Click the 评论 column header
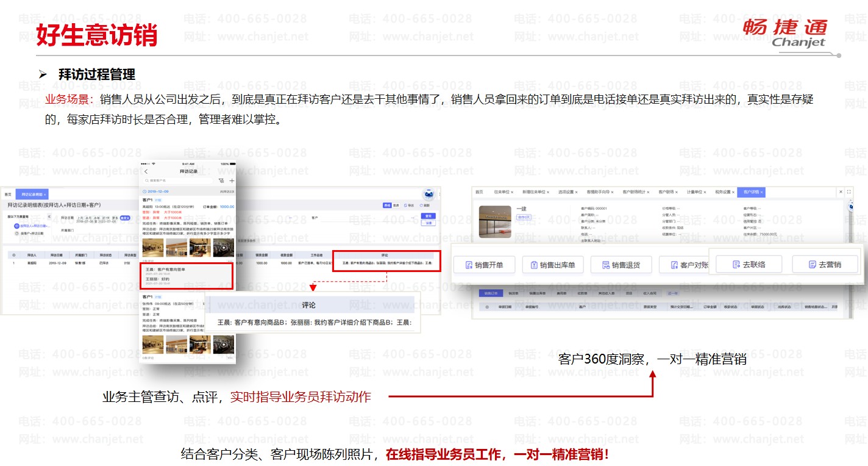Image resolution: width=868 pixels, height=466 pixels. pos(385,255)
